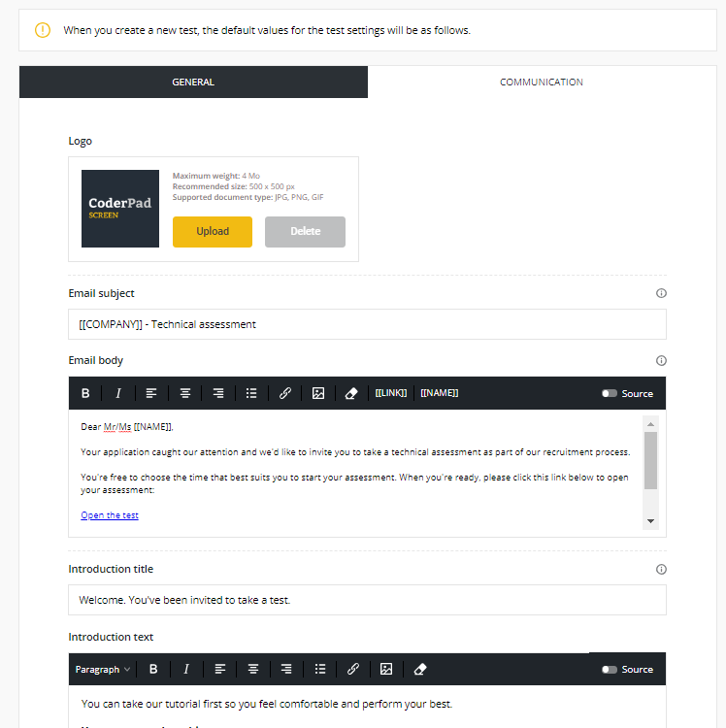Screen dimensions: 726x728
Task: Select the General tab
Action: pos(193,83)
